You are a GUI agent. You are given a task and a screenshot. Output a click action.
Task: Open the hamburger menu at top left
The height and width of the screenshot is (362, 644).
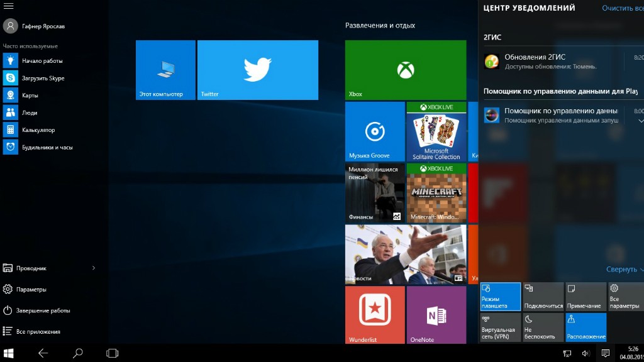(x=9, y=6)
